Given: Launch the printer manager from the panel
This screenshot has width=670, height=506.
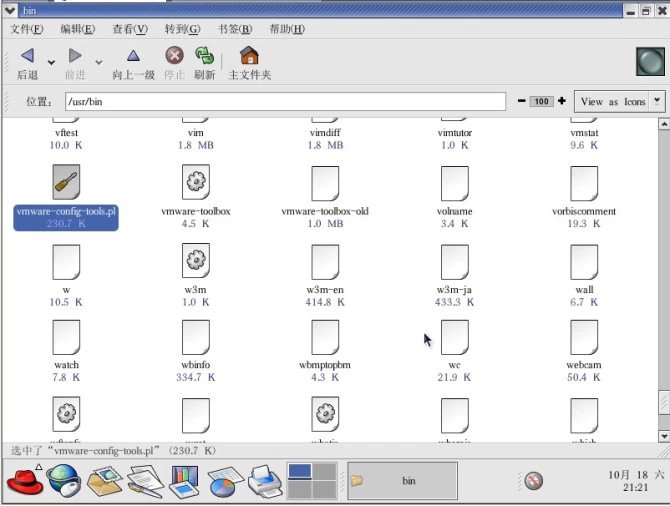Looking at the screenshot, I should (x=263, y=481).
